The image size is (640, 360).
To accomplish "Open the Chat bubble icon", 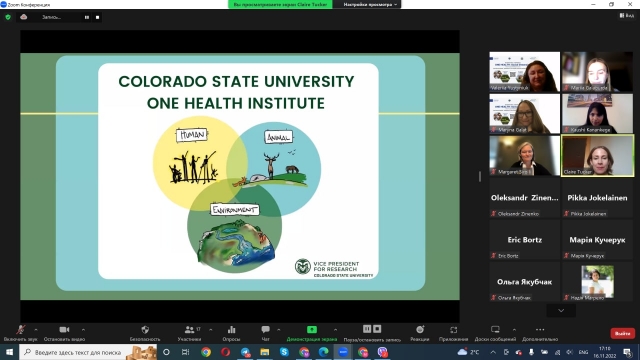I will coord(265,329).
